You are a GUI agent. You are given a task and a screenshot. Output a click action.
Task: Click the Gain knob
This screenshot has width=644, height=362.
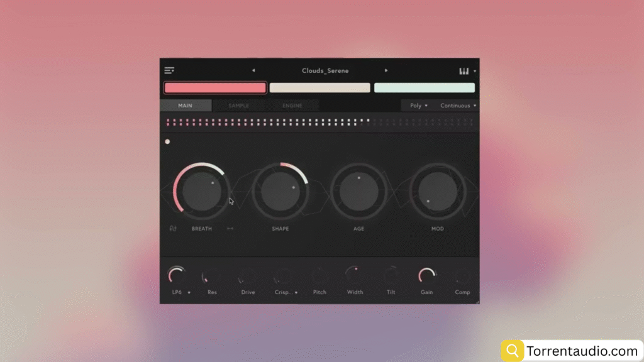pyautogui.click(x=427, y=276)
